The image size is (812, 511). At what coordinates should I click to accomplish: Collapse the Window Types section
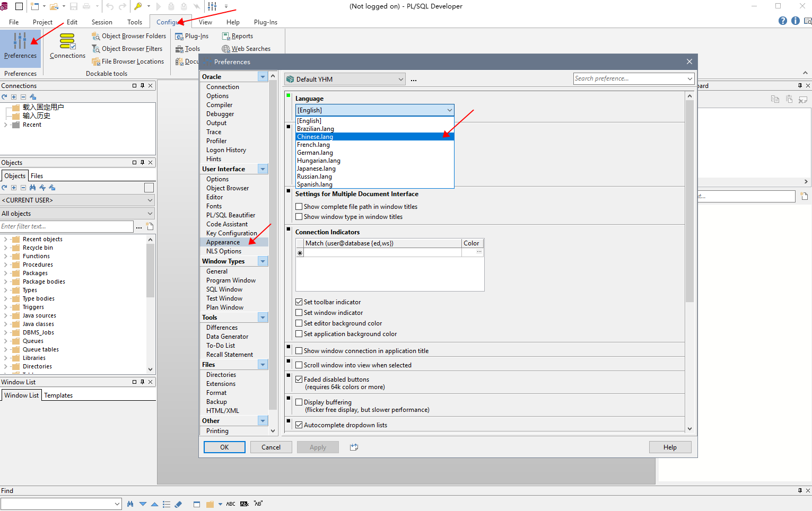click(x=263, y=261)
